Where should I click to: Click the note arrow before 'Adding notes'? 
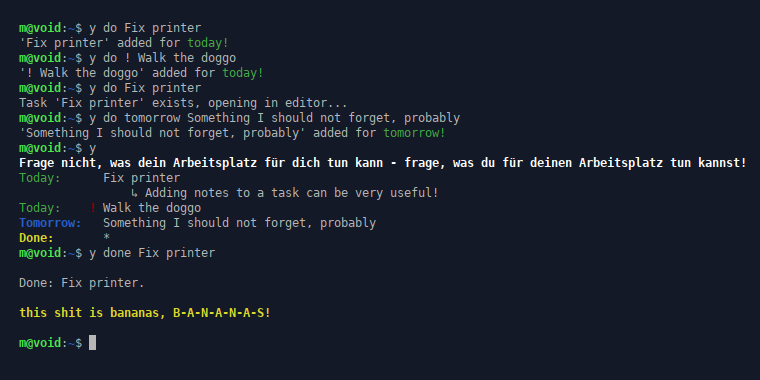pos(134,193)
